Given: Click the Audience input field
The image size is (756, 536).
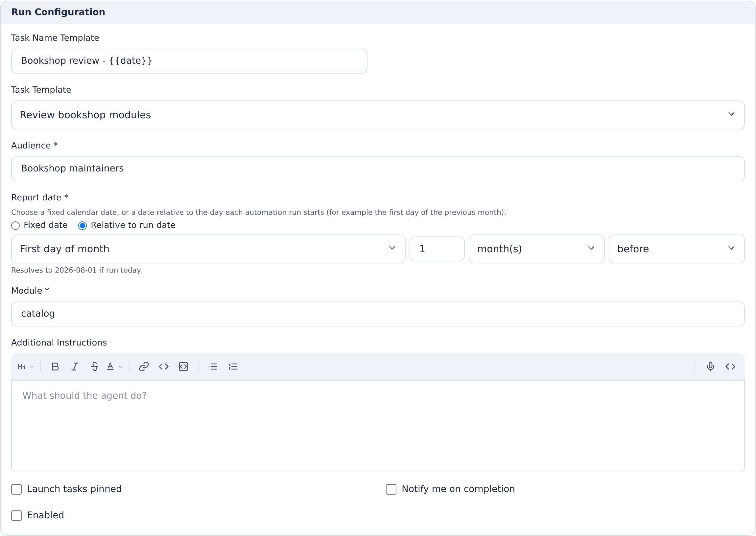Looking at the screenshot, I should 378,169.
